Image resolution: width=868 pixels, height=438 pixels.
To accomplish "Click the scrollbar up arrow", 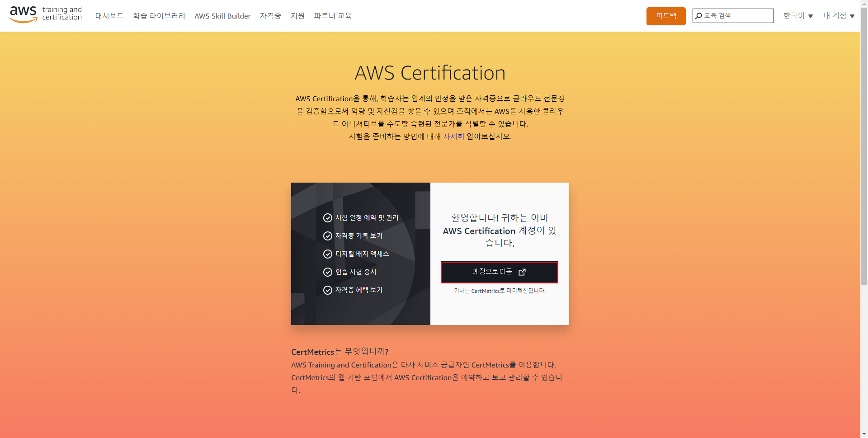I will pos(864,4).
